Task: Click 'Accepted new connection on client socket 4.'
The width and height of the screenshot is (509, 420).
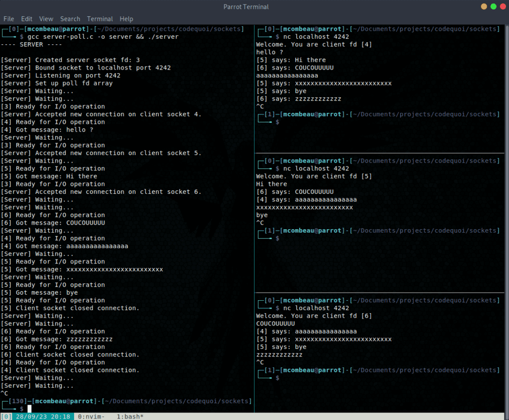Action: [118, 114]
